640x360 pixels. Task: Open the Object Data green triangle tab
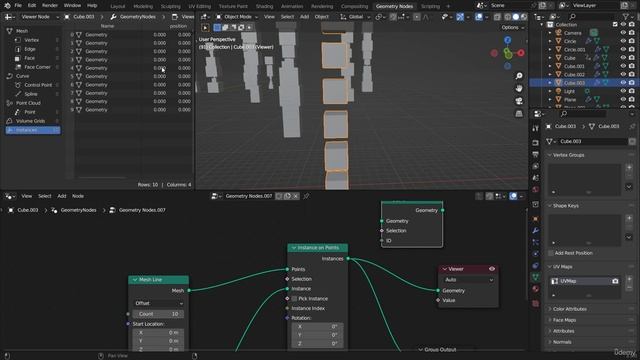pos(536,277)
